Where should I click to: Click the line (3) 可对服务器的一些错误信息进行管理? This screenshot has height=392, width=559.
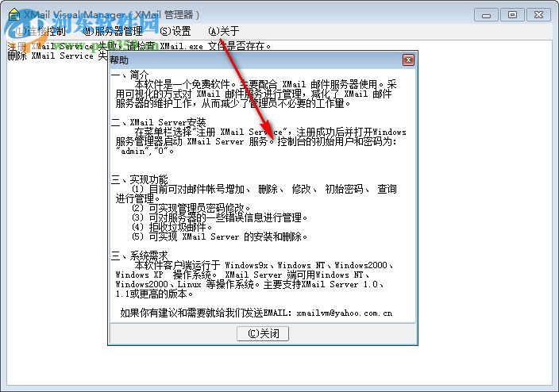pyautogui.click(x=220, y=217)
